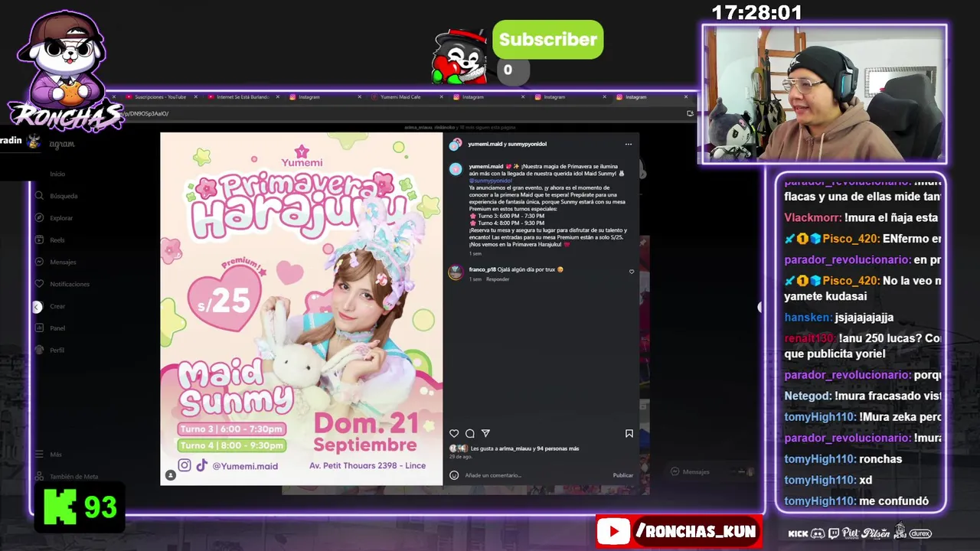The width and height of the screenshot is (980, 551).
Task: Open Panel in the Instagram sidebar
Action: [51, 328]
